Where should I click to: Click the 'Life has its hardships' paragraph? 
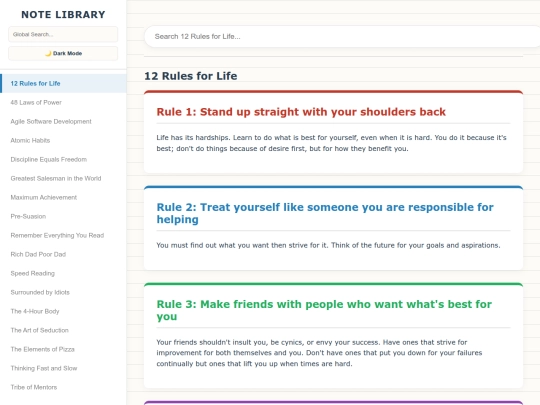click(x=331, y=143)
